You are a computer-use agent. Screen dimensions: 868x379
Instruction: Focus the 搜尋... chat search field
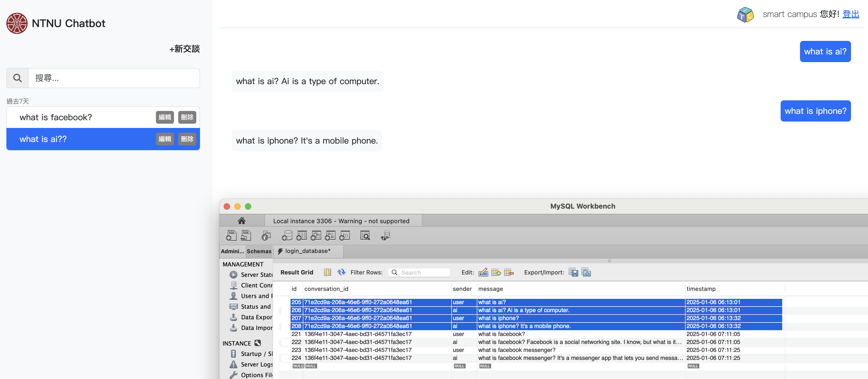tap(114, 78)
